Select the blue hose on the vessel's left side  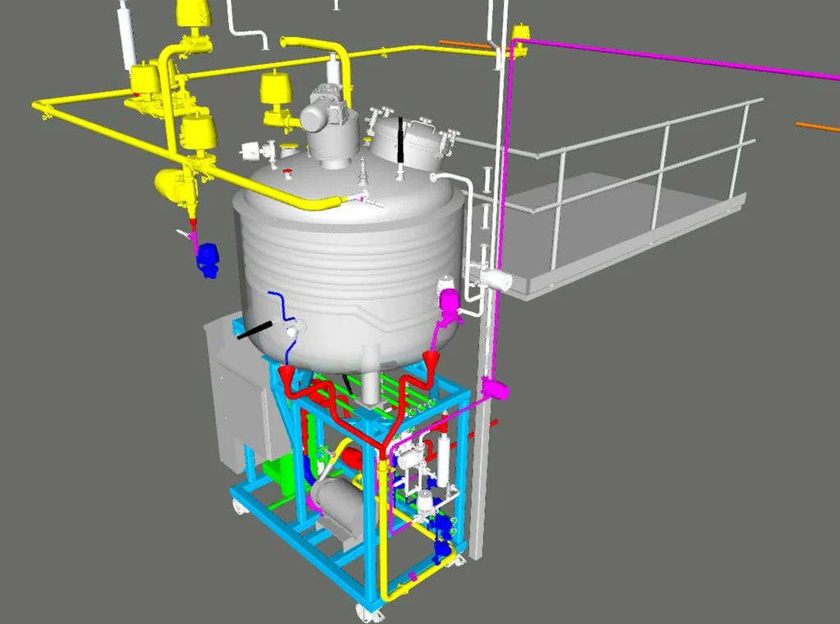284,330
